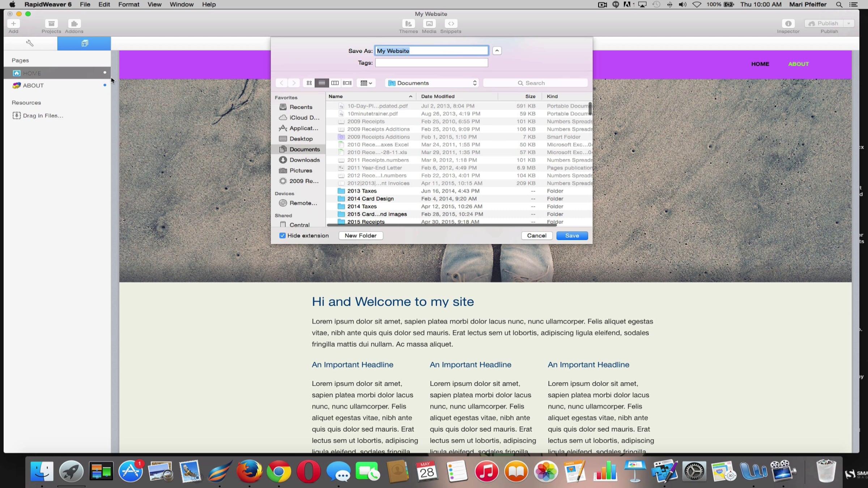Click the Projects toolbar icon
868x488 pixels.
[x=51, y=24]
